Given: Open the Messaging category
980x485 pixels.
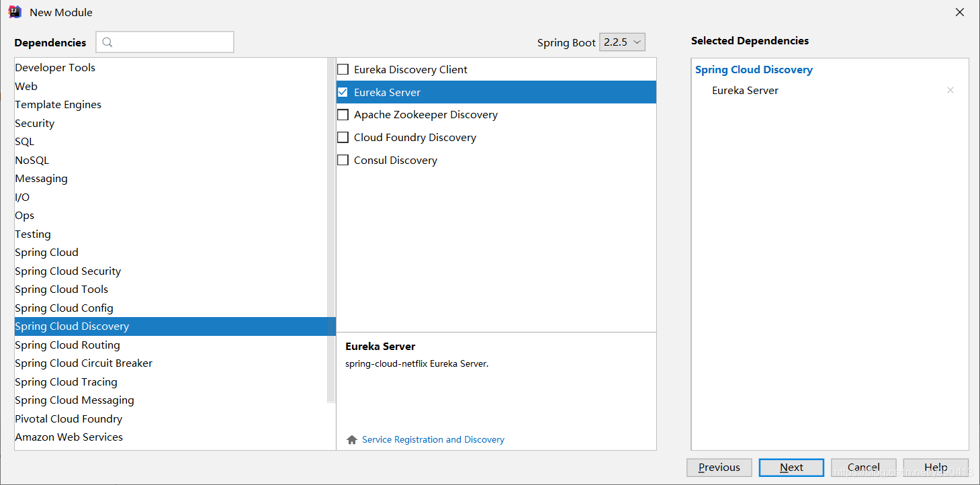Looking at the screenshot, I should tap(171, 179).
